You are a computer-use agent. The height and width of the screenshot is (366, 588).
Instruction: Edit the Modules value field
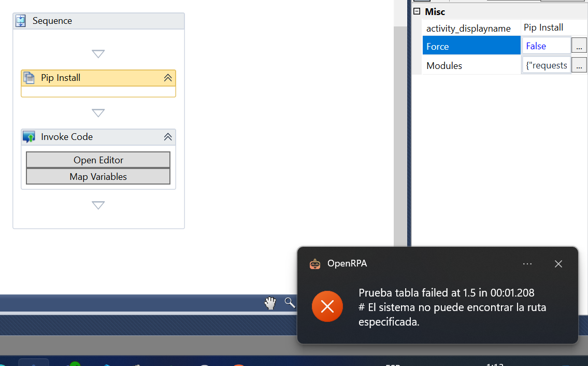546,65
